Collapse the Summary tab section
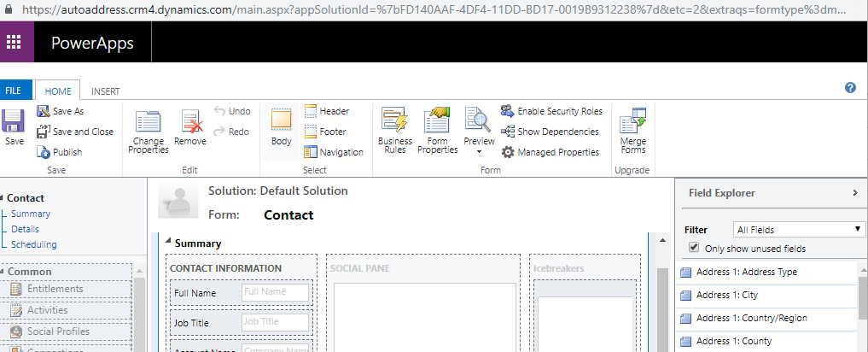This screenshot has height=352, width=868. tap(168, 243)
